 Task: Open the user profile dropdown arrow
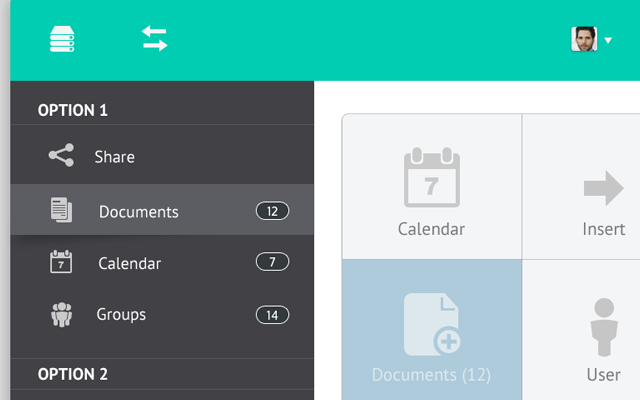click(x=607, y=41)
